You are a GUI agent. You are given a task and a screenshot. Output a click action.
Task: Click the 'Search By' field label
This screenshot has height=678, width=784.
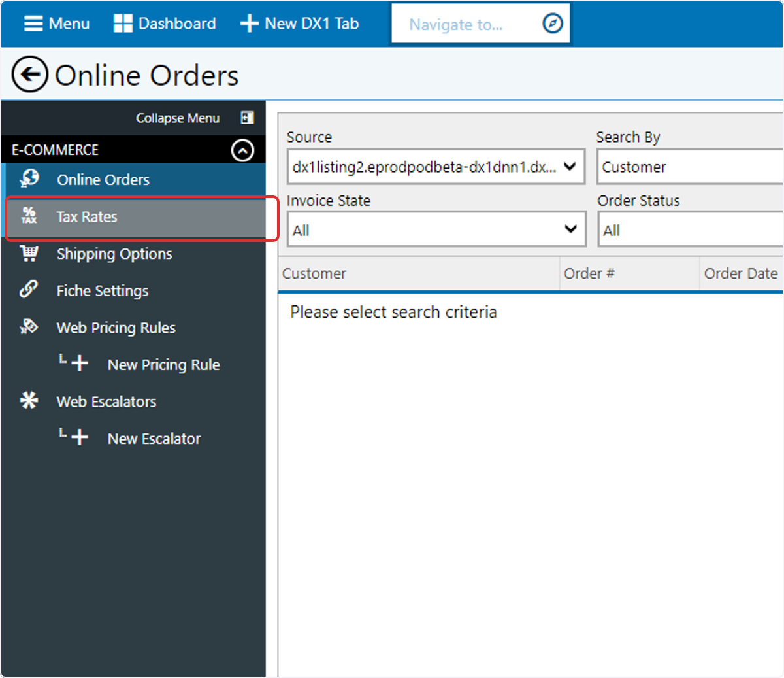629,137
